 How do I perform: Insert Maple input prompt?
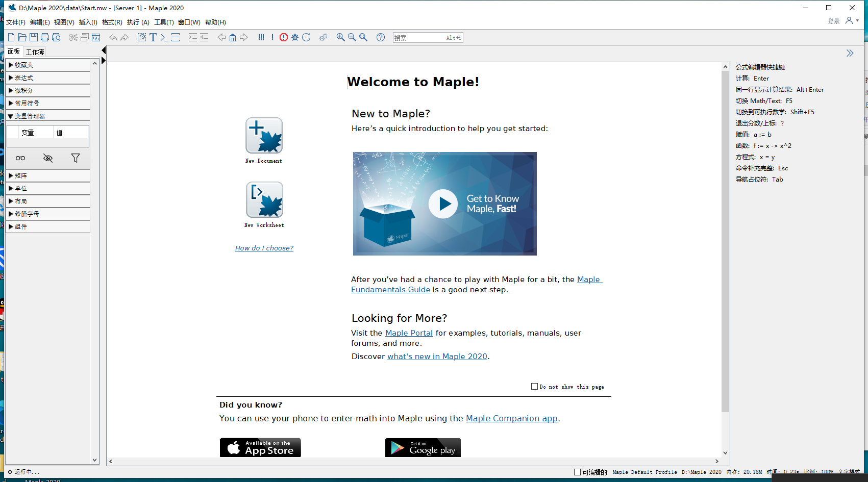[x=163, y=37]
